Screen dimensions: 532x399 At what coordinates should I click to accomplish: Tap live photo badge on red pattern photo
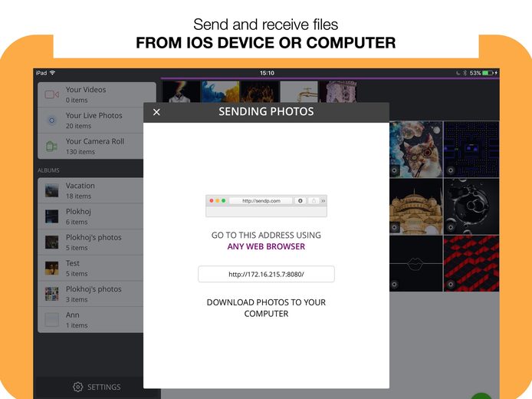click(x=451, y=285)
